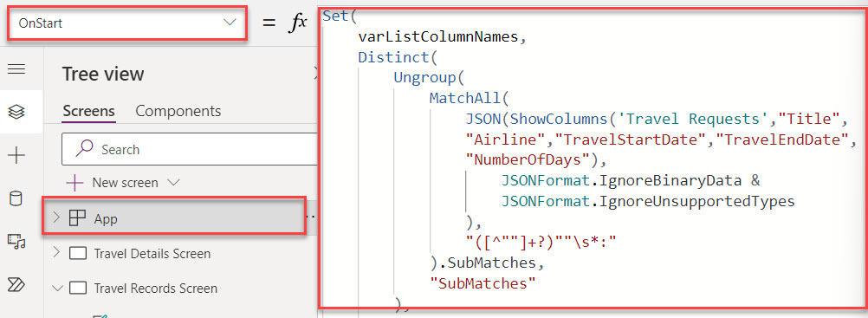Image resolution: width=868 pixels, height=318 pixels.
Task: Click the Tree view heading
Action: click(x=103, y=74)
